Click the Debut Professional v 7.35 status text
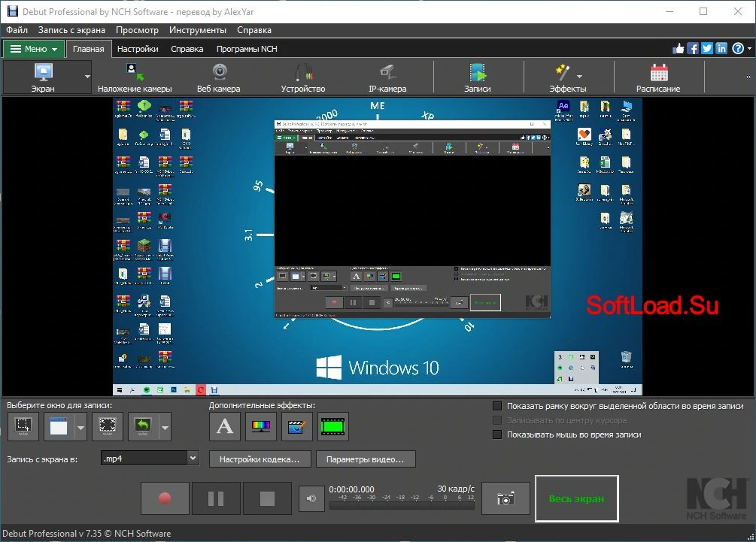Viewport: 756px width, 542px height. pyautogui.click(x=87, y=533)
